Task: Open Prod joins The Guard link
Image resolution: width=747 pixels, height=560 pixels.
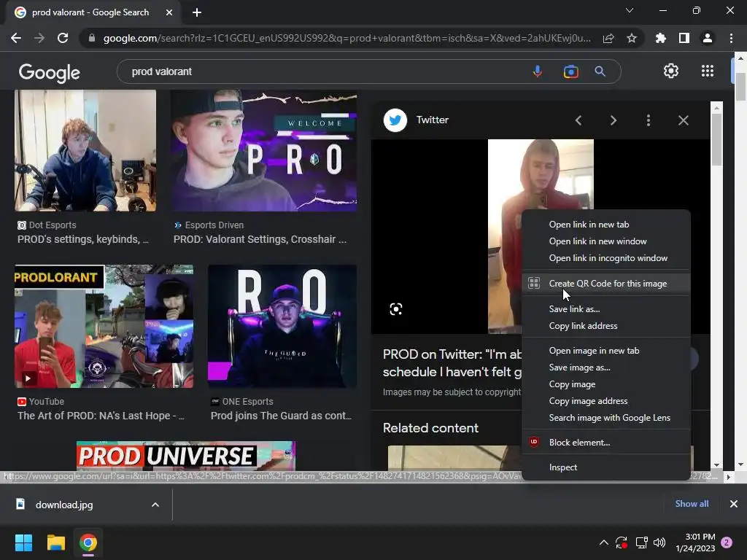Action: coord(281,416)
